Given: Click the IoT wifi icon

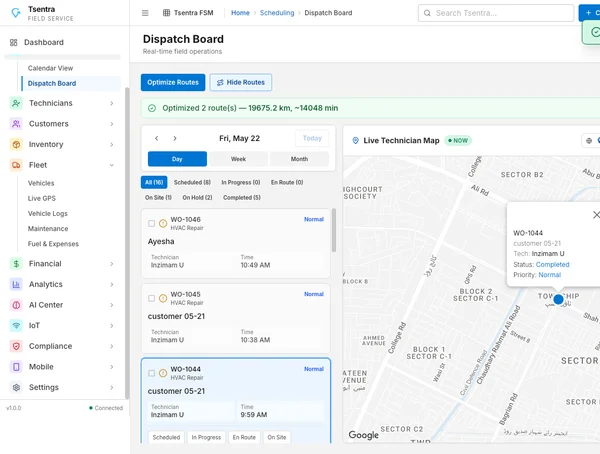Looking at the screenshot, I should 16,326.
